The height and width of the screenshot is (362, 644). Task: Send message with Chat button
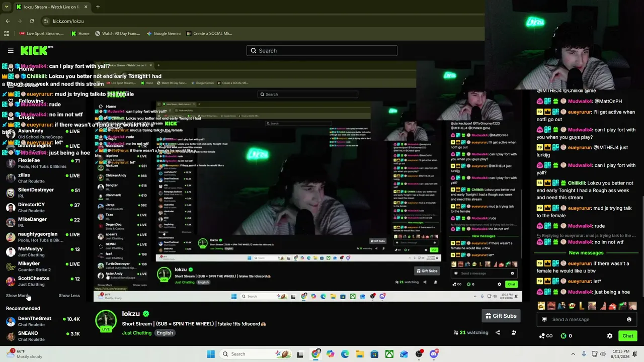pyautogui.click(x=627, y=336)
